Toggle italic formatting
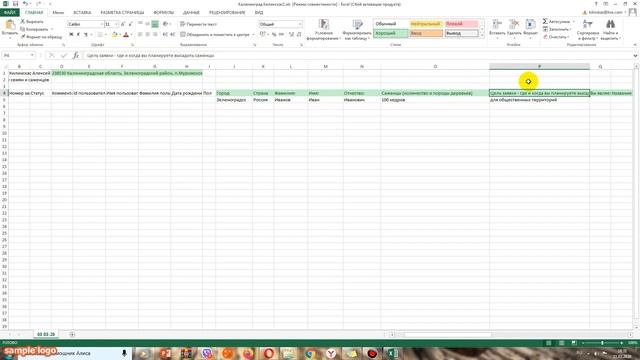The image size is (640, 360). pyautogui.click(x=78, y=35)
